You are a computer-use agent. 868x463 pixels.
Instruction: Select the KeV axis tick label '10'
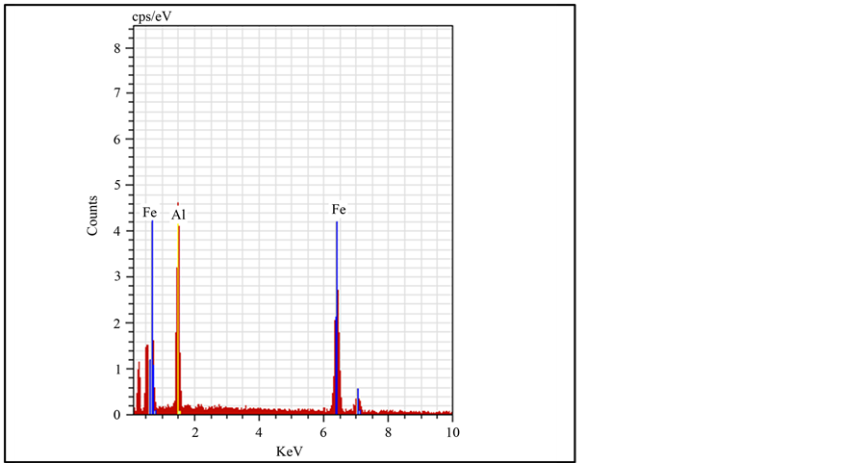(x=453, y=432)
